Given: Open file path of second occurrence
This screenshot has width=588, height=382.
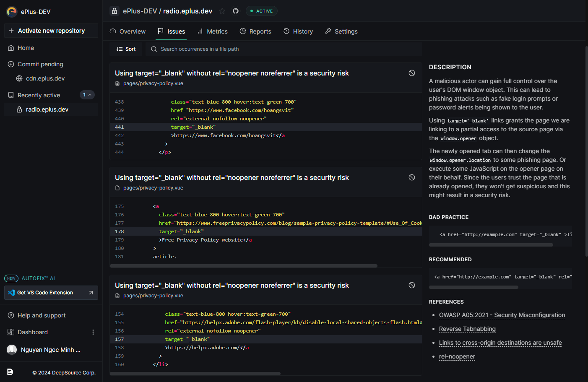Looking at the screenshot, I should click(x=153, y=188).
